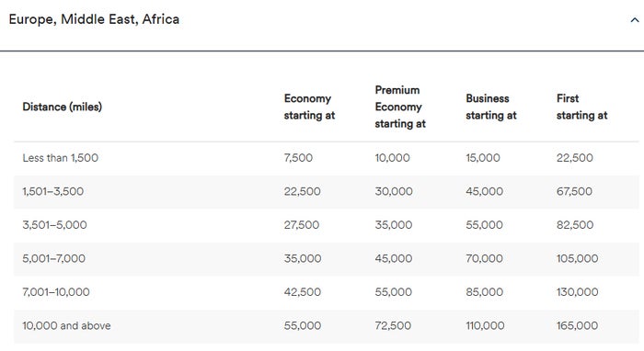
Task: Select the 3,501–5,000 distance row label
Action: [54, 225]
